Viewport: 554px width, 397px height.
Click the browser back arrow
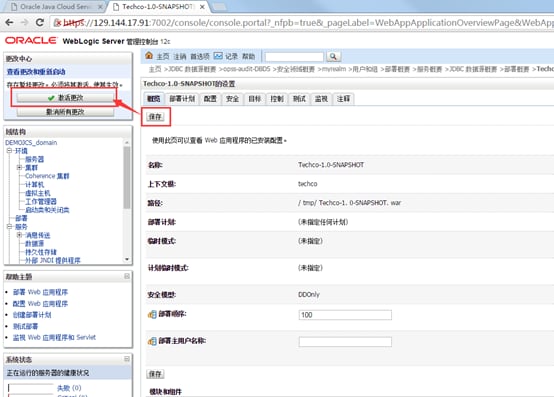[10, 23]
